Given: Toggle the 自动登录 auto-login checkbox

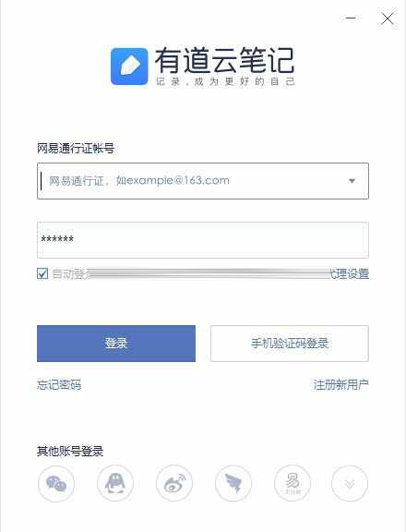Looking at the screenshot, I should click(x=42, y=273).
